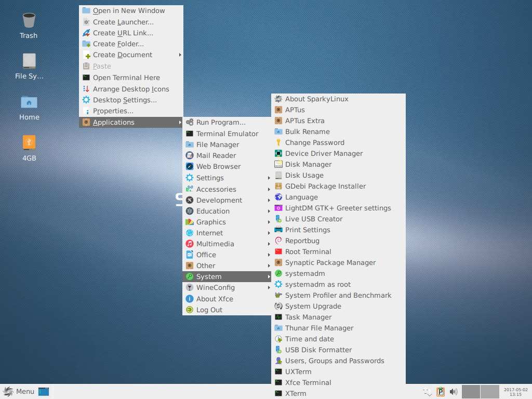Expand the Applications submenu arrow
This screenshot has width=532, height=399.
pos(180,123)
